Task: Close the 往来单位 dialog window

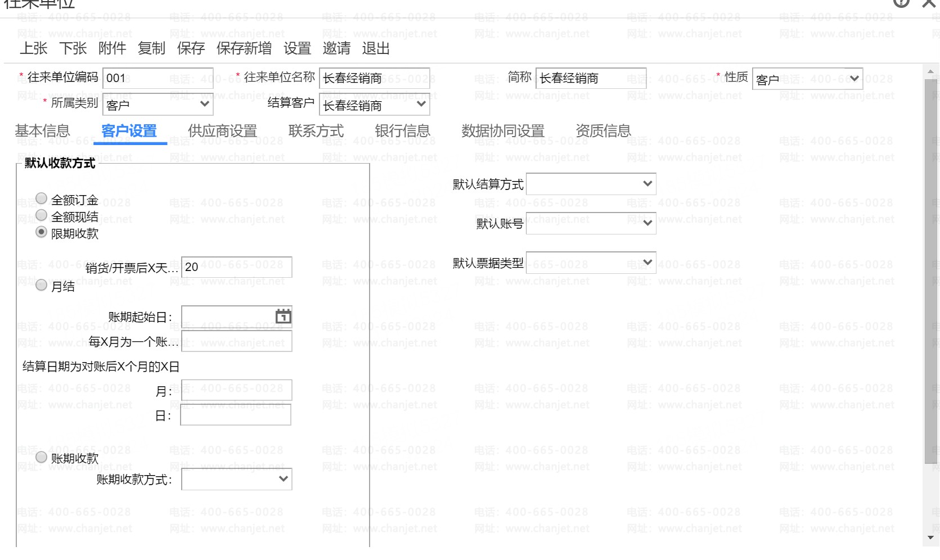Action: pos(930,3)
